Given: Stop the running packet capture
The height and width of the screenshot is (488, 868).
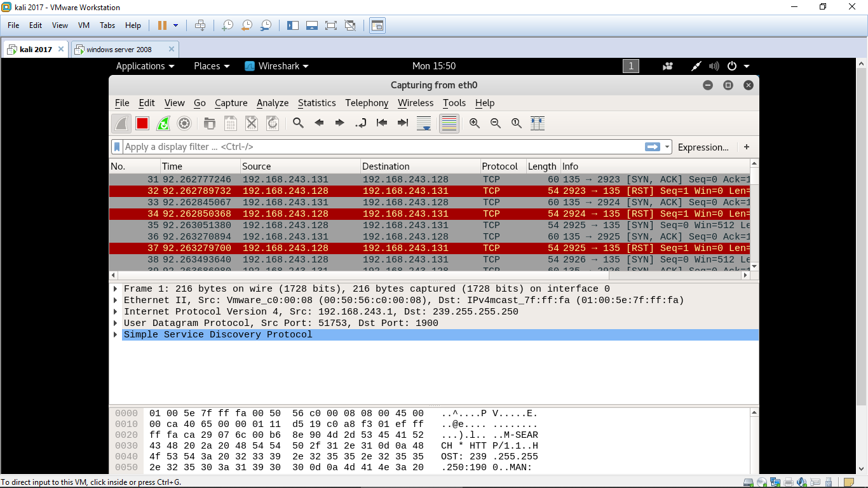Looking at the screenshot, I should tap(142, 123).
